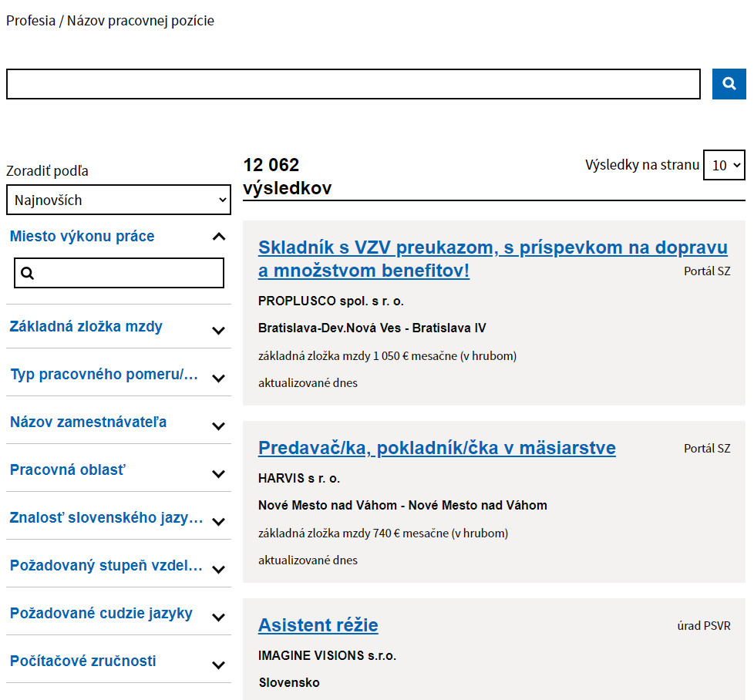Viewport: 754px width, 700px height.
Task: Click aktualizované dnes under the Predavač/ka listing
Action: 308,560
